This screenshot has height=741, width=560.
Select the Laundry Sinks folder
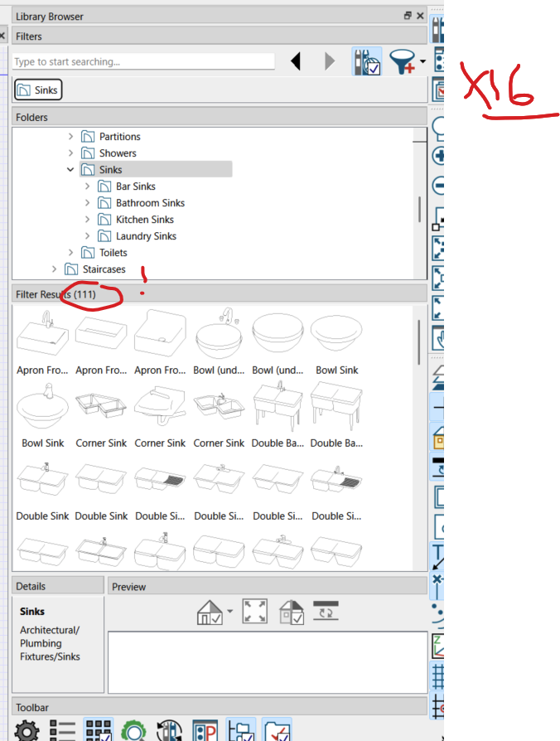pyautogui.click(x=137, y=236)
